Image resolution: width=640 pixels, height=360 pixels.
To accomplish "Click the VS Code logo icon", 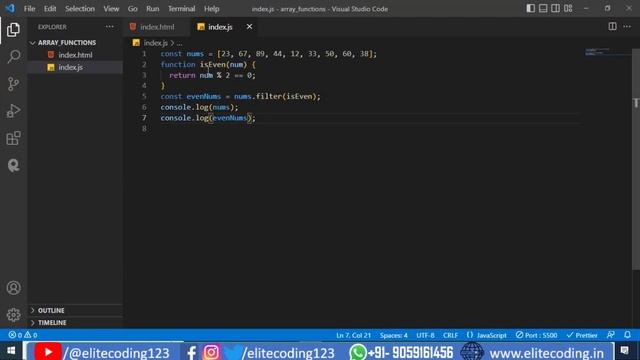I will coord(10,8).
